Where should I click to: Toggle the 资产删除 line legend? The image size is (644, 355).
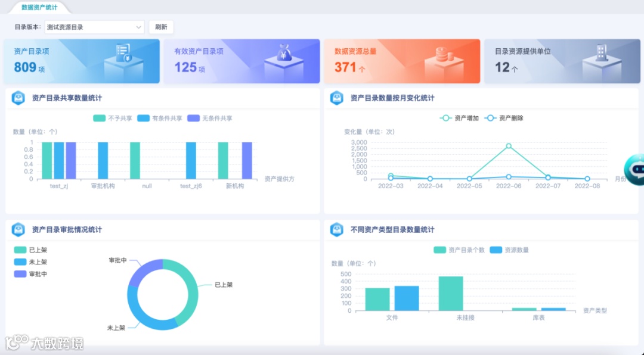pos(503,118)
